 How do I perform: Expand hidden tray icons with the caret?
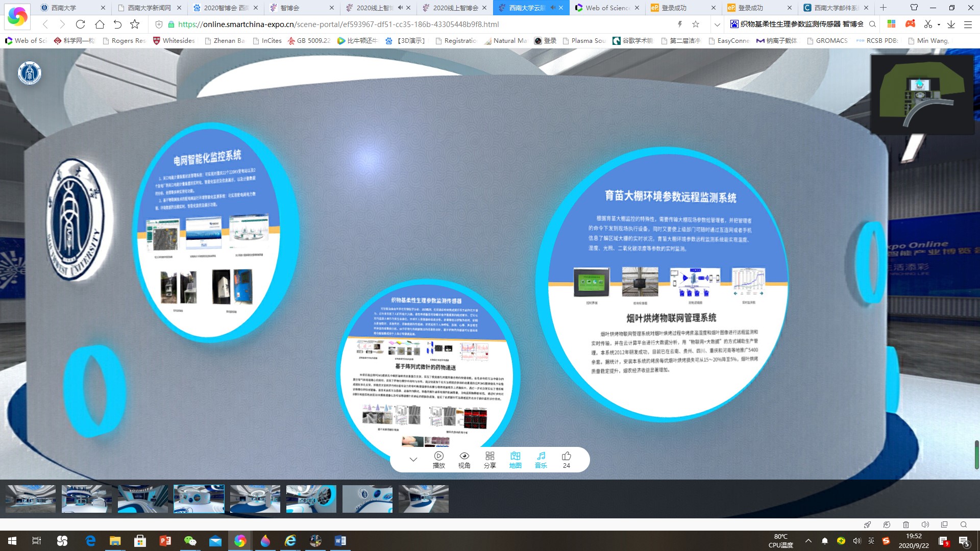click(x=808, y=541)
